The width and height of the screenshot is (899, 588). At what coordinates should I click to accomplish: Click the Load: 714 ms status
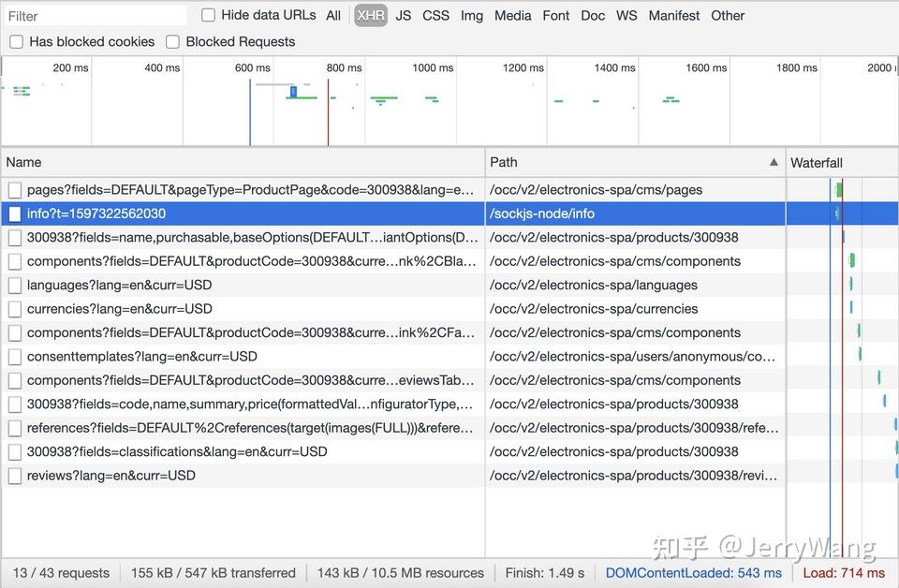tap(844, 572)
